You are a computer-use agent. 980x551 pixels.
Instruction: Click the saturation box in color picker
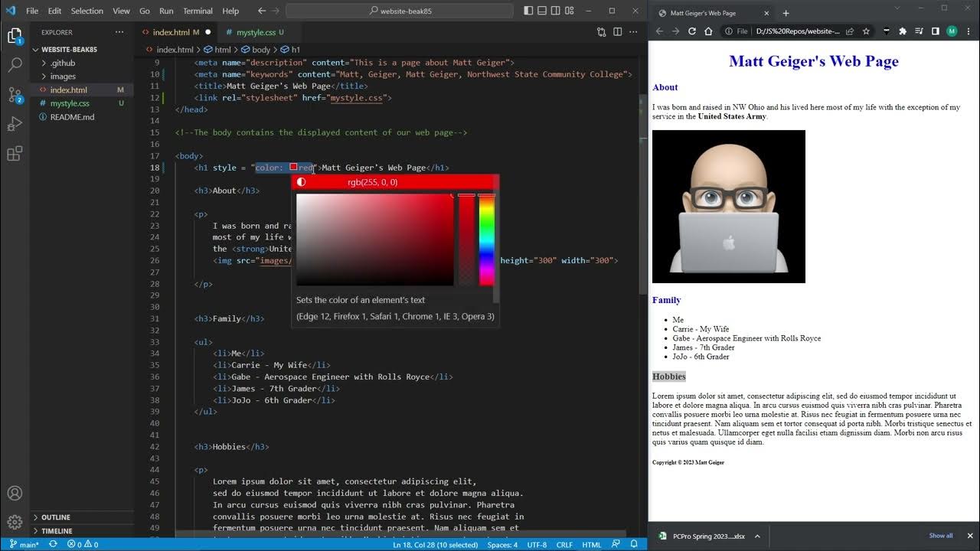click(x=375, y=240)
